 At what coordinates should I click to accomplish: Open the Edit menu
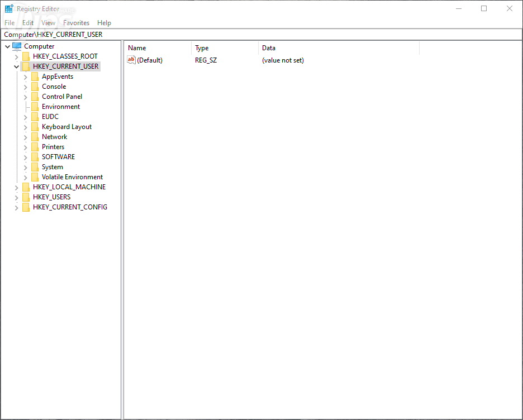[28, 23]
